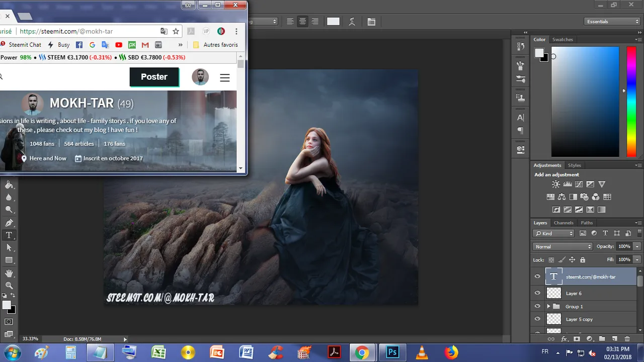Screen dimensions: 644x362
Task: Select the Hand tool
Action: 9,274
